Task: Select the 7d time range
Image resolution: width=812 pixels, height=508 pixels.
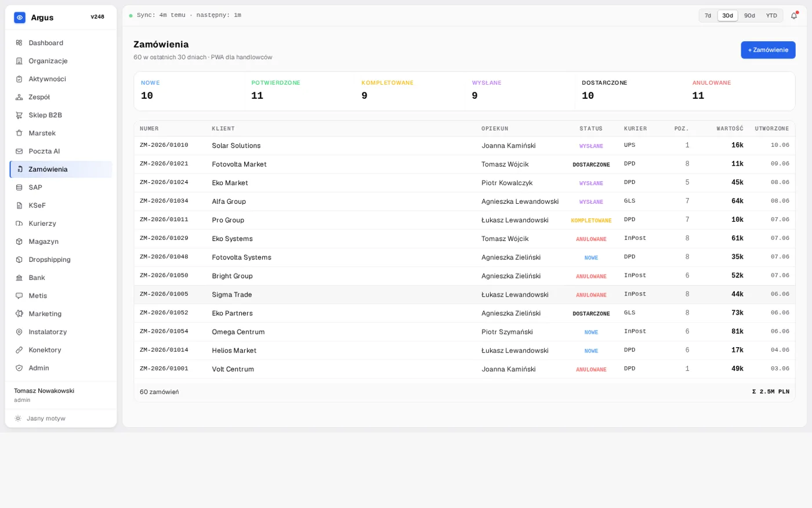Action: point(708,16)
